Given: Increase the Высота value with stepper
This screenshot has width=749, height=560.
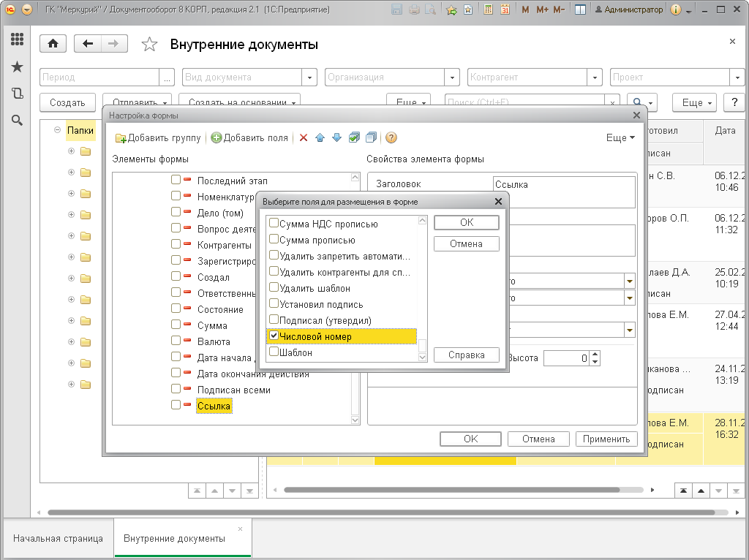Looking at the screenshot, I should click(595, 355).
